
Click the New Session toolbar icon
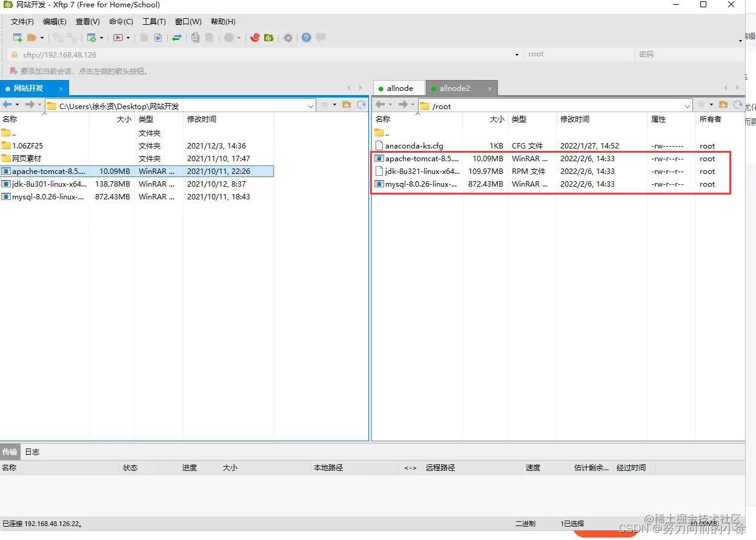[18, 38]
